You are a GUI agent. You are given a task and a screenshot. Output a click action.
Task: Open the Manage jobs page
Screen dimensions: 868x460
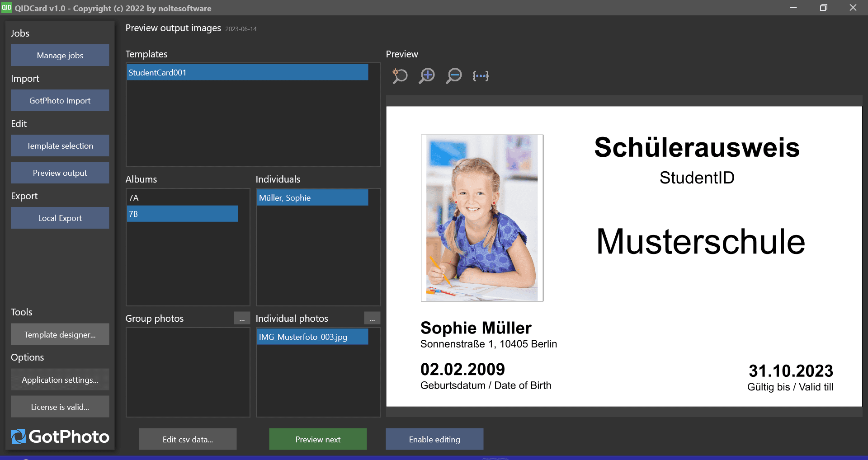[60, 55]
